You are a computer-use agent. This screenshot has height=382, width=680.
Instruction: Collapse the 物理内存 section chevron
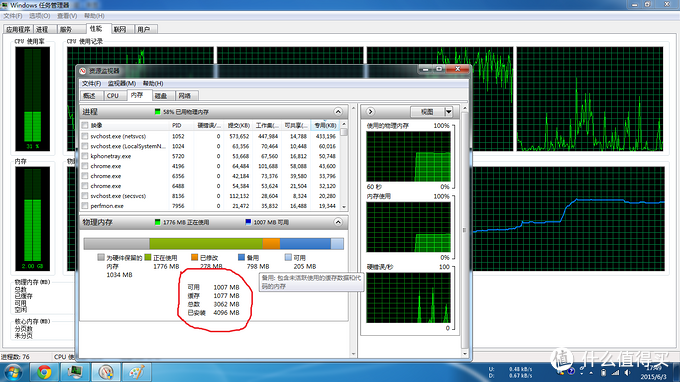pos(338,222)
